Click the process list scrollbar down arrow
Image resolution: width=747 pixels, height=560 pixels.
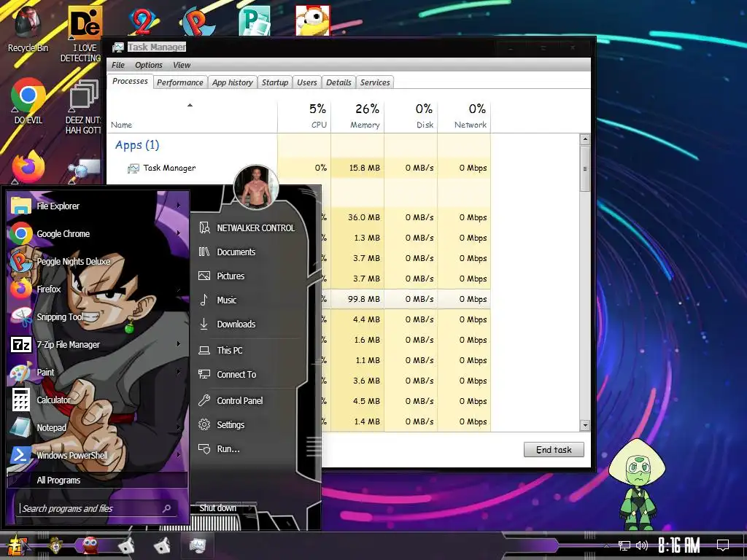point(585,425)
